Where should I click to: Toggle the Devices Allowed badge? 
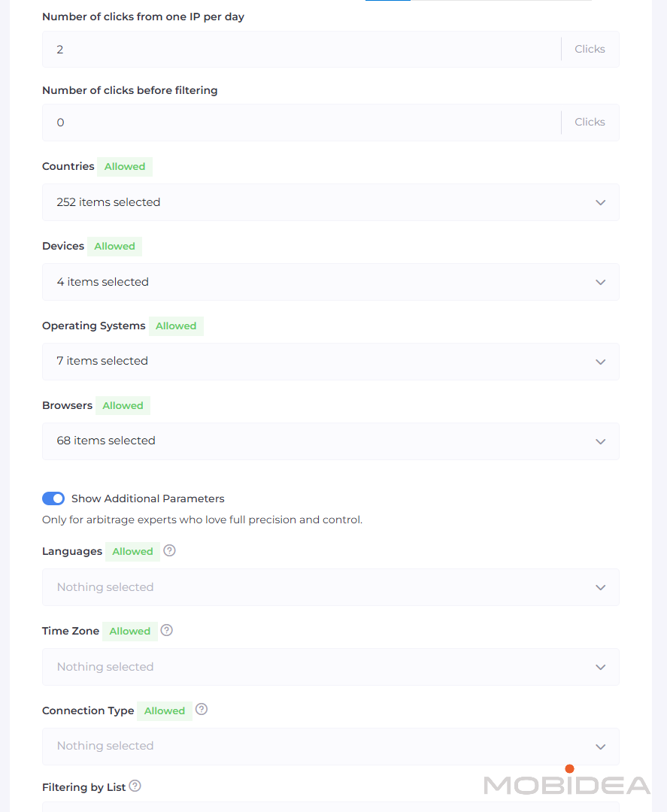pyautogui.click(x=114, y=247)
